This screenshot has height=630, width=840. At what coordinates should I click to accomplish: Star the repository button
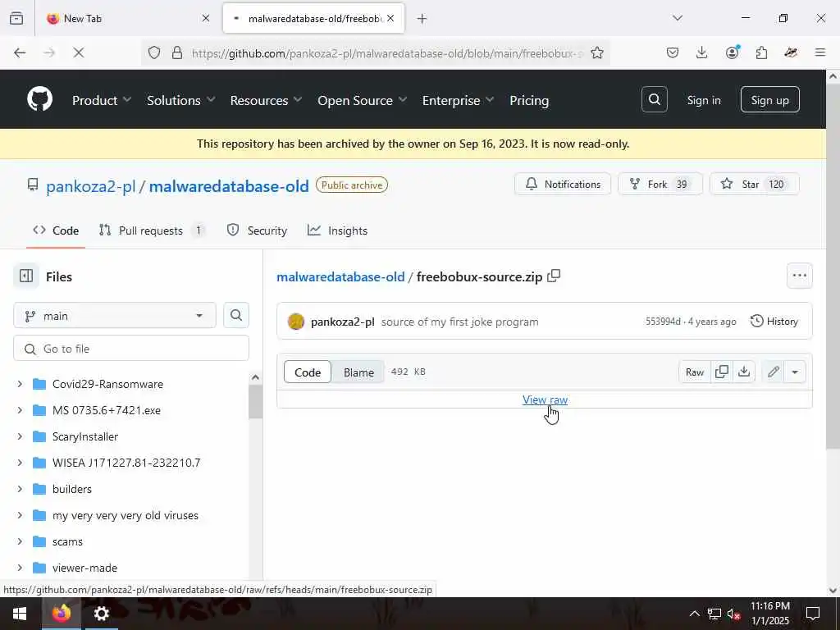tap(755, 185)
